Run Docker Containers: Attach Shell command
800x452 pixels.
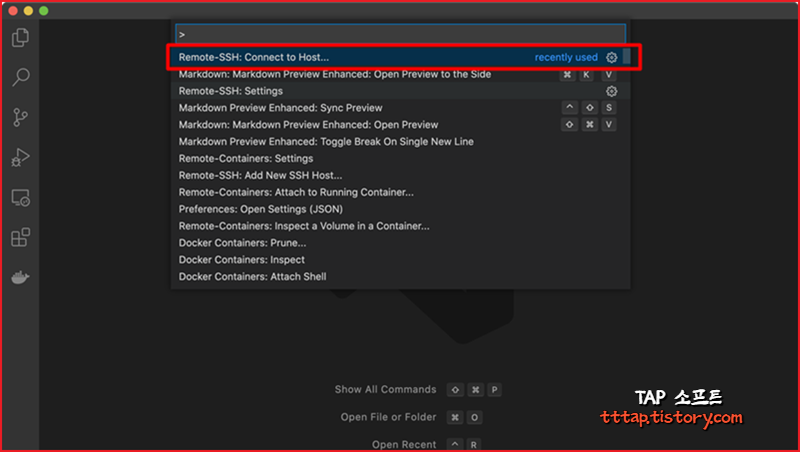401,276
